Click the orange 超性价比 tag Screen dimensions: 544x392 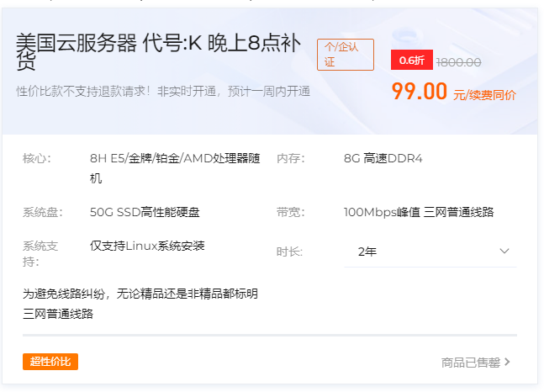pyautogui.click(x=50, y=362)
